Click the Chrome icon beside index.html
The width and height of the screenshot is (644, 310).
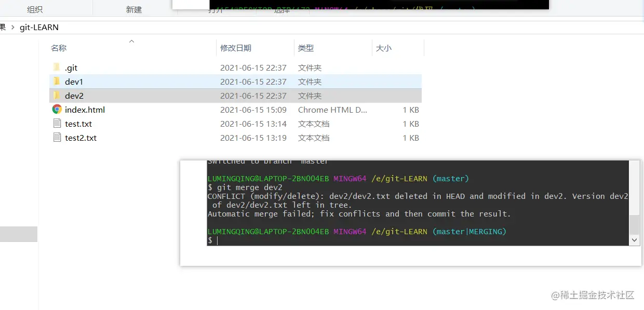(57, 110)
